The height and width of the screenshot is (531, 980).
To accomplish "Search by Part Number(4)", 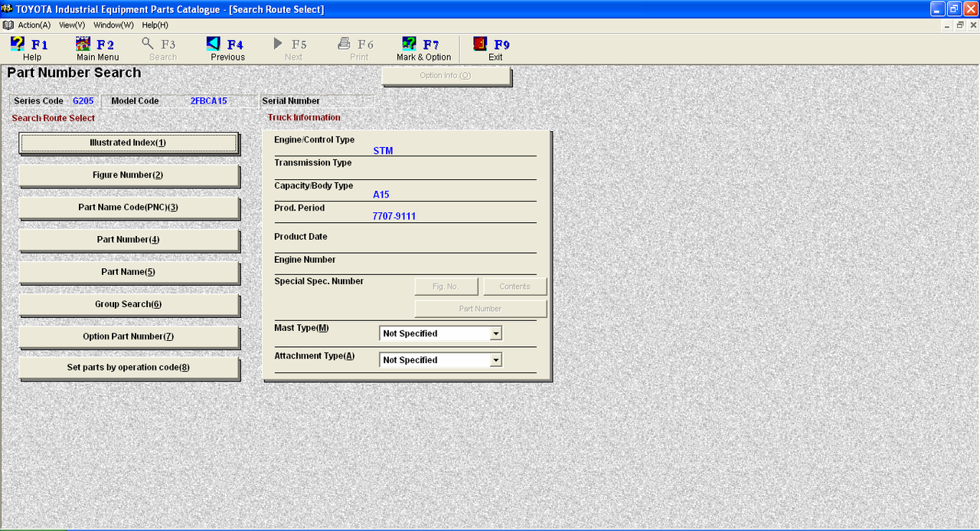I will [x=129, y=240].
